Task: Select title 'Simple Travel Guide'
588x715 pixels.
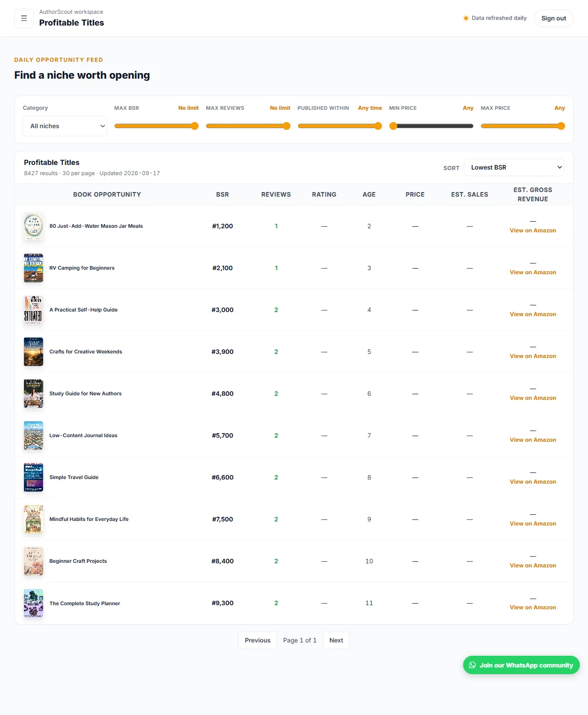Action: point(74,478)
